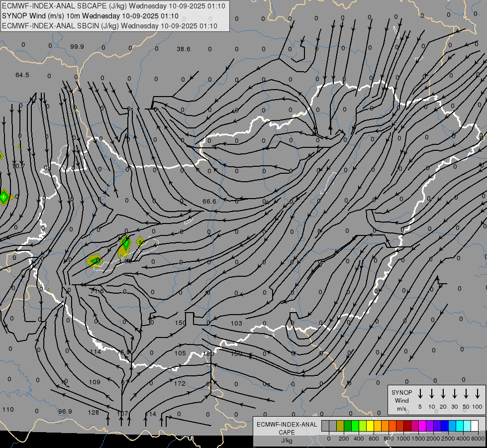The image size is (487, 448).
Task: Click the 105 value on the map
Action: coord(180,353)
